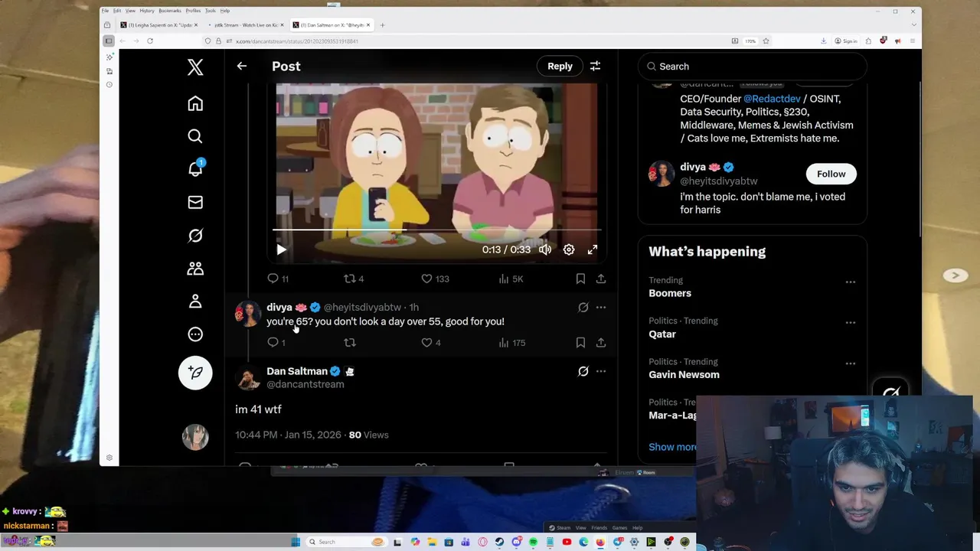Screen dimensions: 980x551
Task: Repost the video post with 4 reposts
Action: (354, 279)
